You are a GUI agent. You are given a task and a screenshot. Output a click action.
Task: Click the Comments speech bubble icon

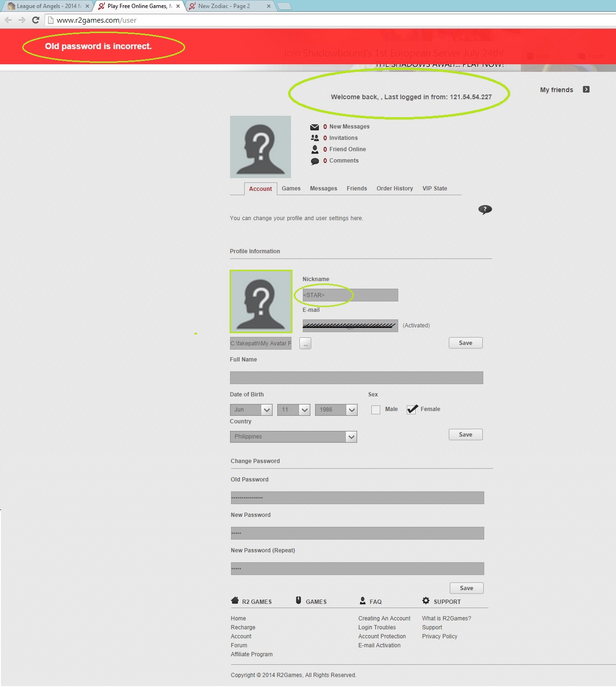(x=315, y=161)
